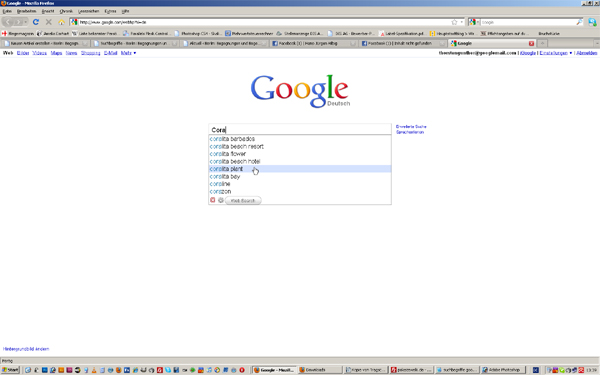
Task: Click the red X icon below the suggestions
Action: pos(213,200)
